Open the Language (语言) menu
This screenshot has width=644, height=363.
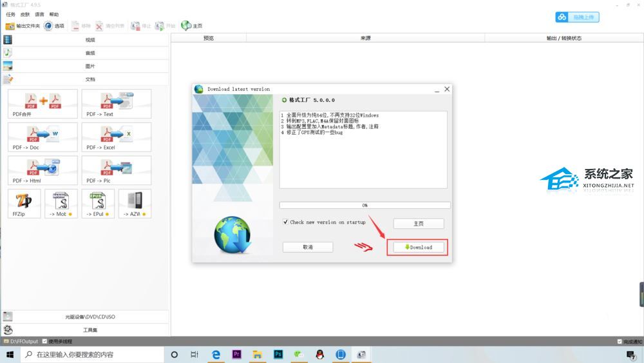[x=40, y=14]
